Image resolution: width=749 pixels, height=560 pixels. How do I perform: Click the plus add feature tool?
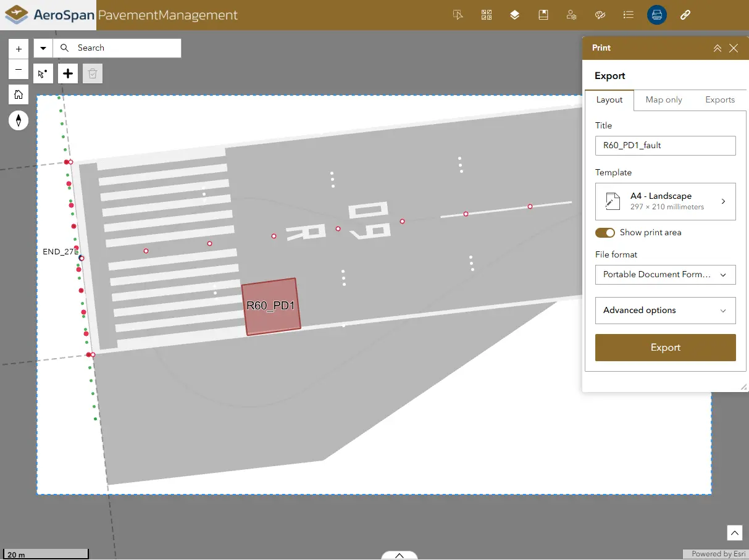(x=68, y=73)
